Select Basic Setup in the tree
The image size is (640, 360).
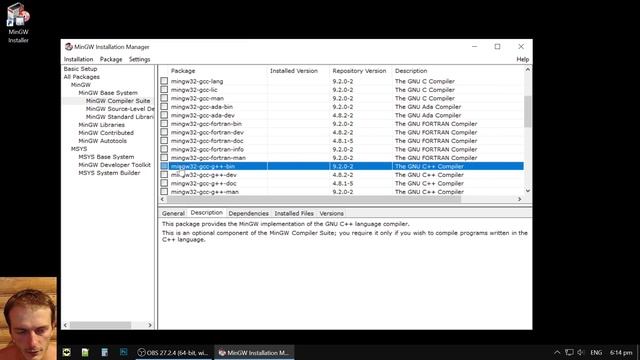80,69
